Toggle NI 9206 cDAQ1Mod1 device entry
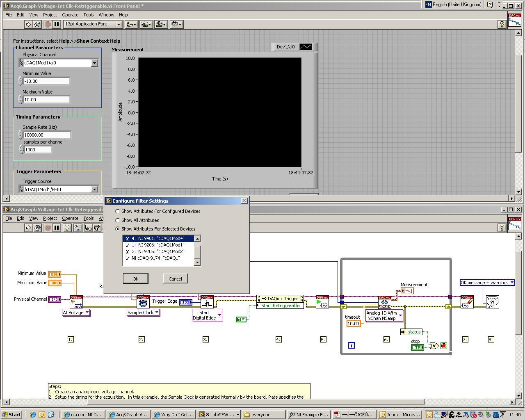Screen dimensions: 525x420 coord(158,245)
